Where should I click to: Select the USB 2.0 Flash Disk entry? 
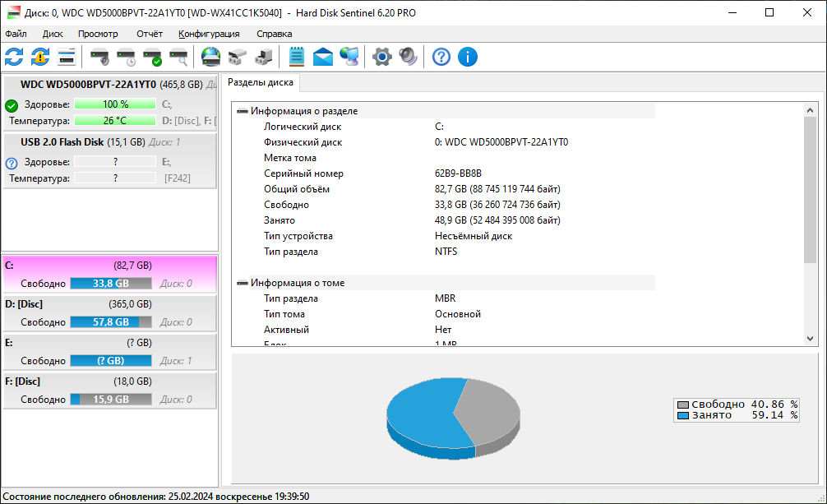[x=109, y=160]
